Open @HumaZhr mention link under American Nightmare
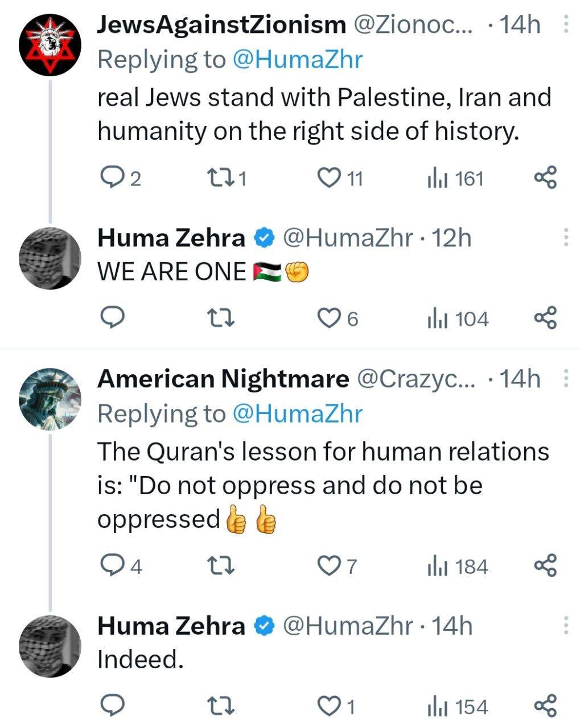This screenshot has height=728, width=580. 297,413
